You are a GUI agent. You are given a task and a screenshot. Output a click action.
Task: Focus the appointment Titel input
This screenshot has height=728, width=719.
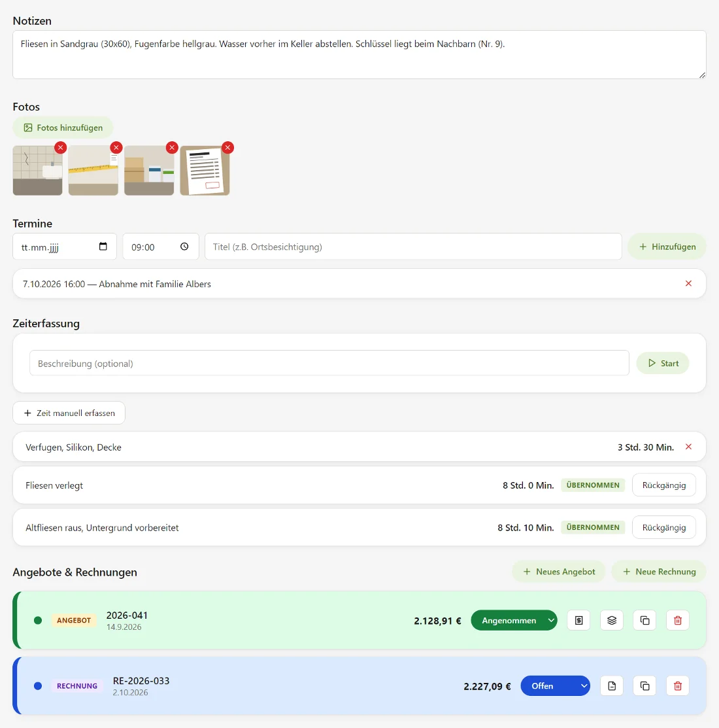[x=413, y=247]
